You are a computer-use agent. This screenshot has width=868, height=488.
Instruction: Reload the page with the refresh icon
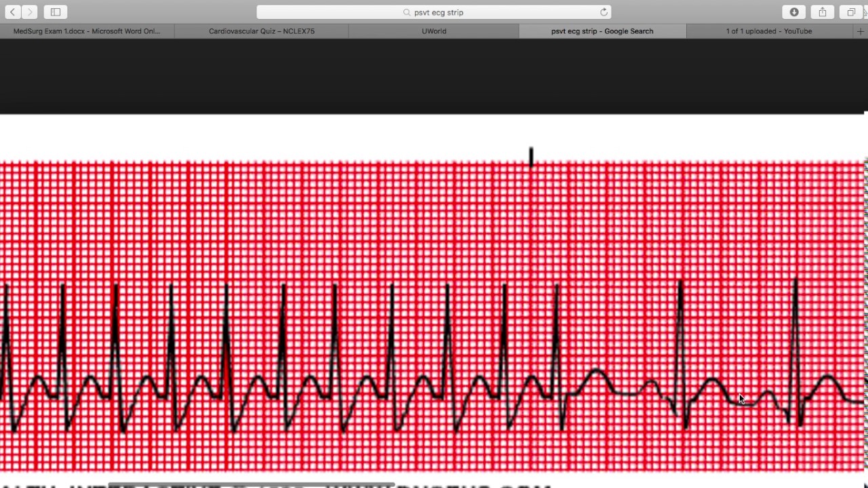pos(604,12)
